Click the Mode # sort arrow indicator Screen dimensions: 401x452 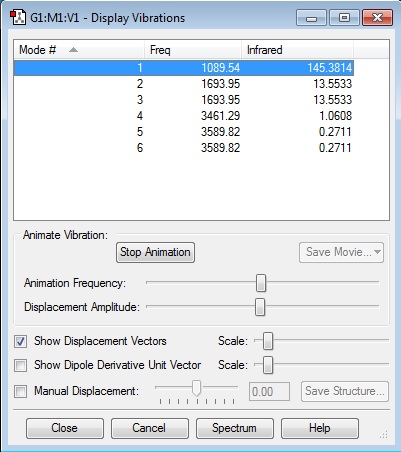pyautogui.click(x=73, y=50)
